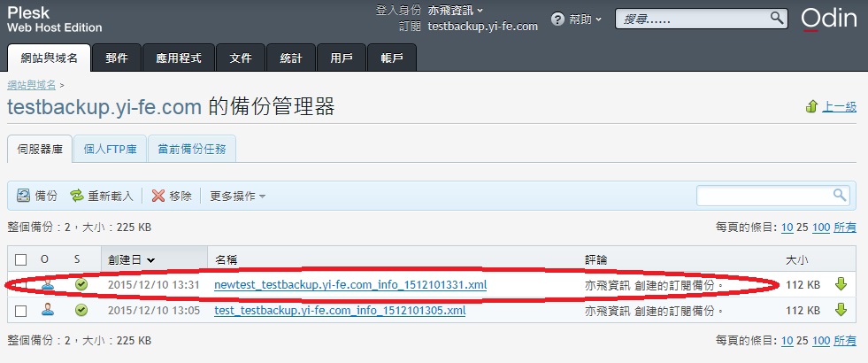The height and width of the screenshot is (363, 868).
Task: Click the 重新載入 reload icon
Action: coord(77,196)
